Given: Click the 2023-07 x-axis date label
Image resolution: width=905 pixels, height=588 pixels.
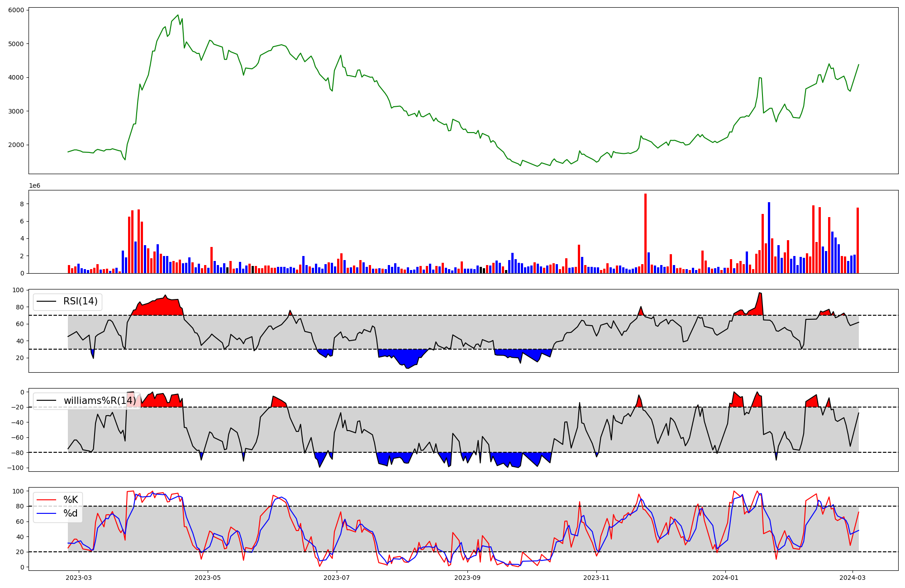Looking at the screenshot, I should [x=337, y=578].
